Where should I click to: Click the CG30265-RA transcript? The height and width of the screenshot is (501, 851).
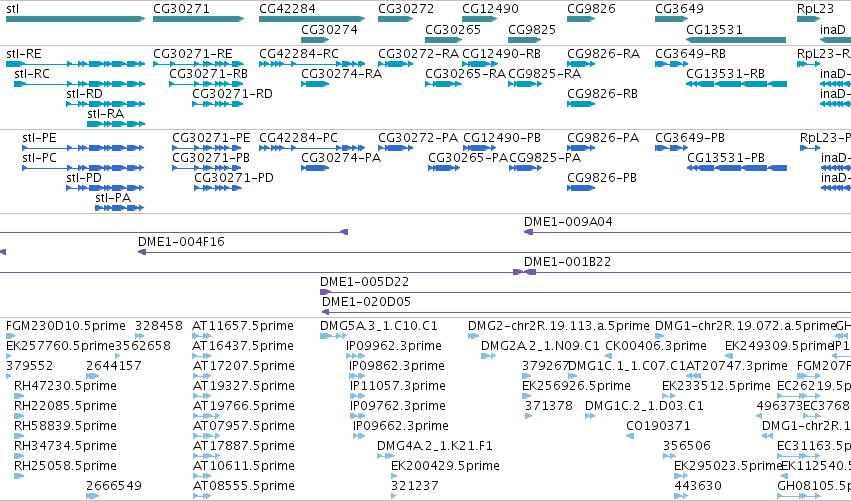(443, 84)
